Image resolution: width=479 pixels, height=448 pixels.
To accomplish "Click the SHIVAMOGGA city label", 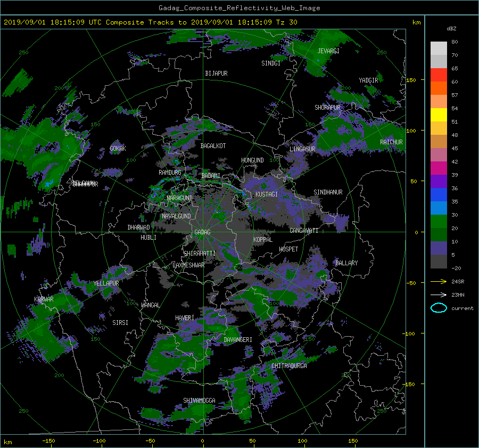I will click(x=199, y=401).
